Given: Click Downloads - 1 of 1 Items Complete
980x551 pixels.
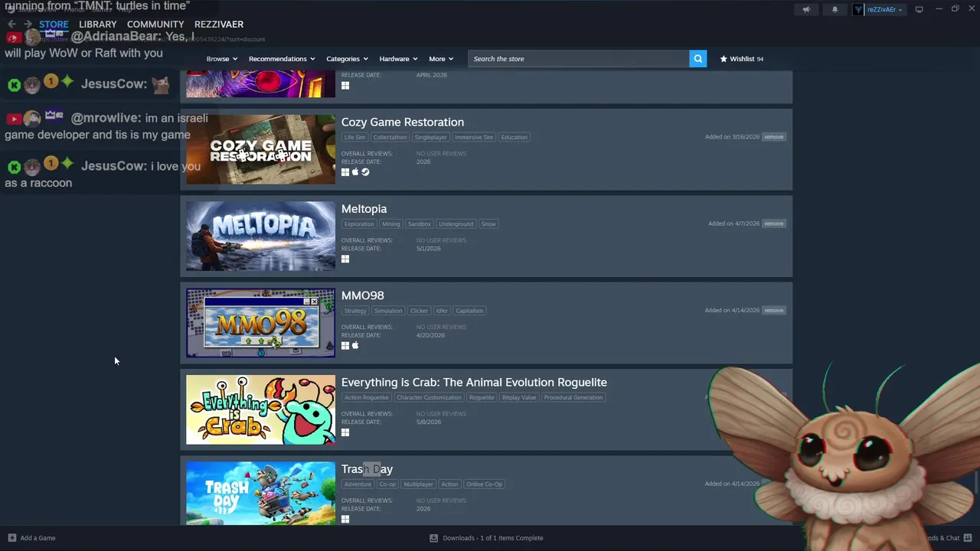Looking at the screenshot, I should click(493, 538).
